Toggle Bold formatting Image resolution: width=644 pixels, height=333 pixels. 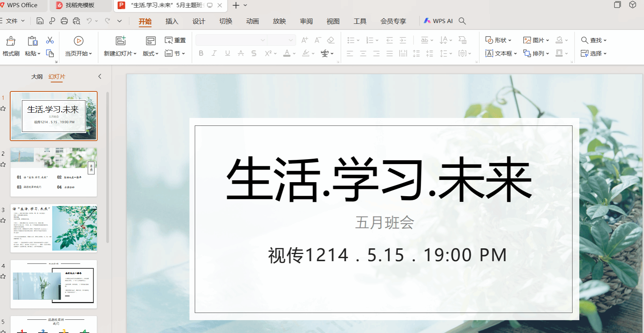201,53
